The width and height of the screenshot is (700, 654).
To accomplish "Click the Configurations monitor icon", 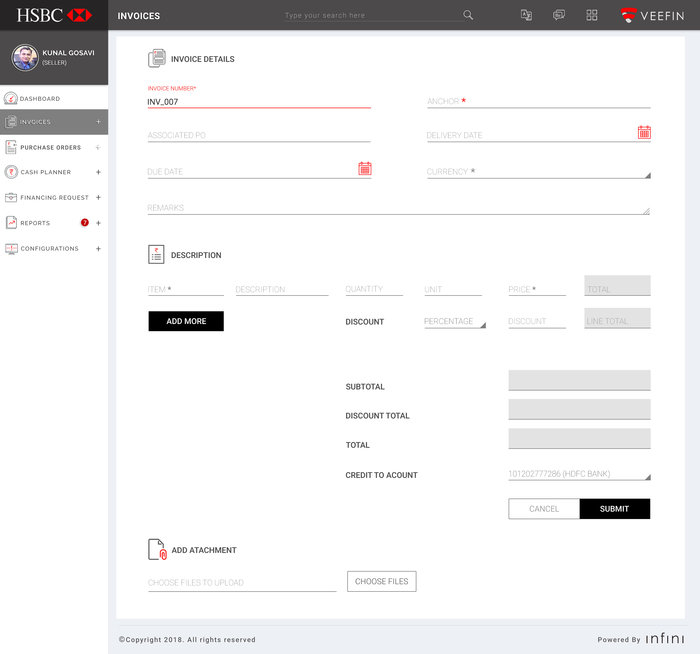I will click(x=11, y=249).
